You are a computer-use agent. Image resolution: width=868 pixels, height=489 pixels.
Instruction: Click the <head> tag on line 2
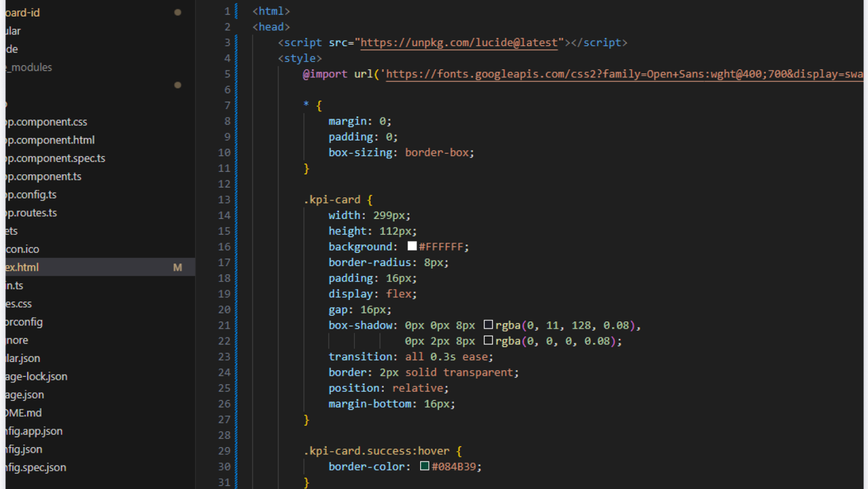(x=271, y=27)
